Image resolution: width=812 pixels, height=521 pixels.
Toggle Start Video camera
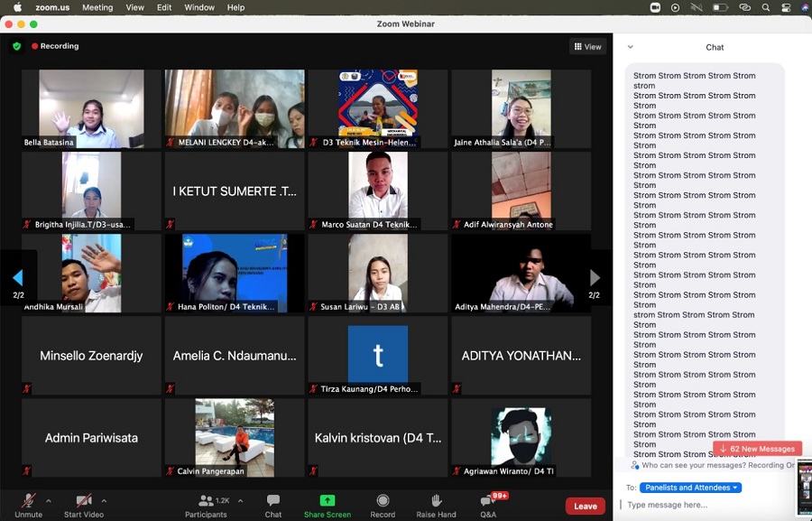(x=84, y=501)
